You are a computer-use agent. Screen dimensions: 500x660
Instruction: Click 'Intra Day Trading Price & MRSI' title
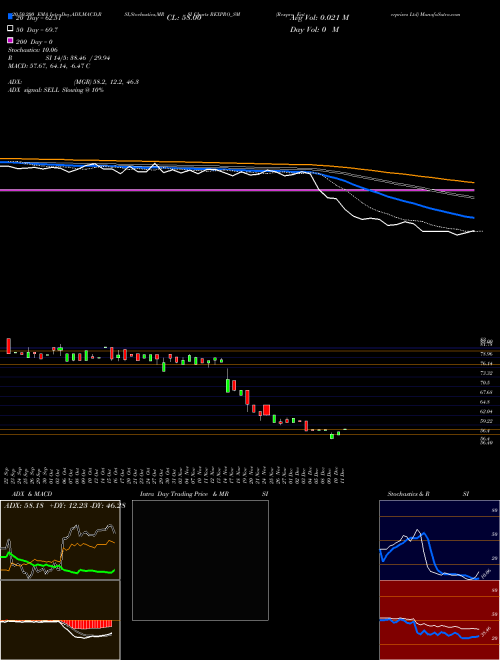(x=204, y=494)
